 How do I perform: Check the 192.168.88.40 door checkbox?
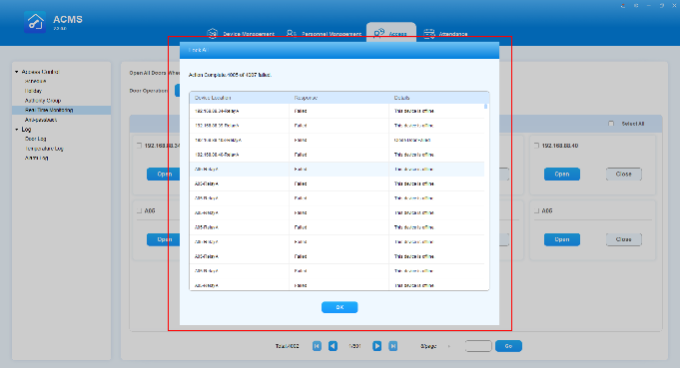(x=536, y=146)
